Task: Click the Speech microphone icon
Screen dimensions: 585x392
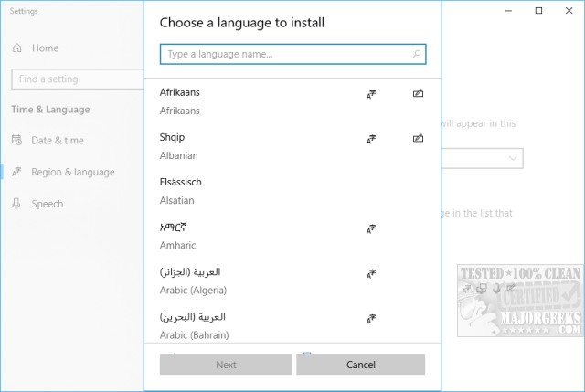Action: point(17,204)
